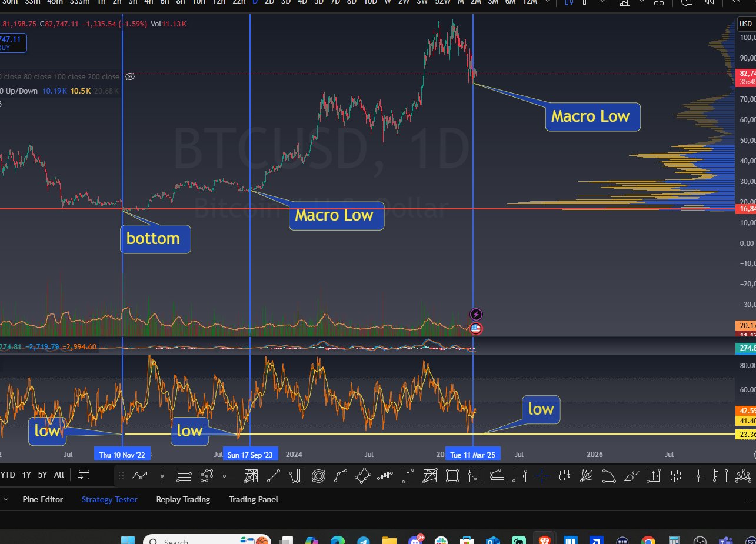Open Google Chrome from the taskbar

coord(648,541)
